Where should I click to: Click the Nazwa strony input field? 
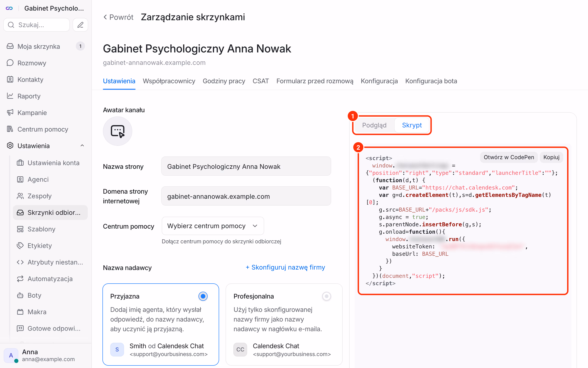pyautogui.click(x=246, y=167)
